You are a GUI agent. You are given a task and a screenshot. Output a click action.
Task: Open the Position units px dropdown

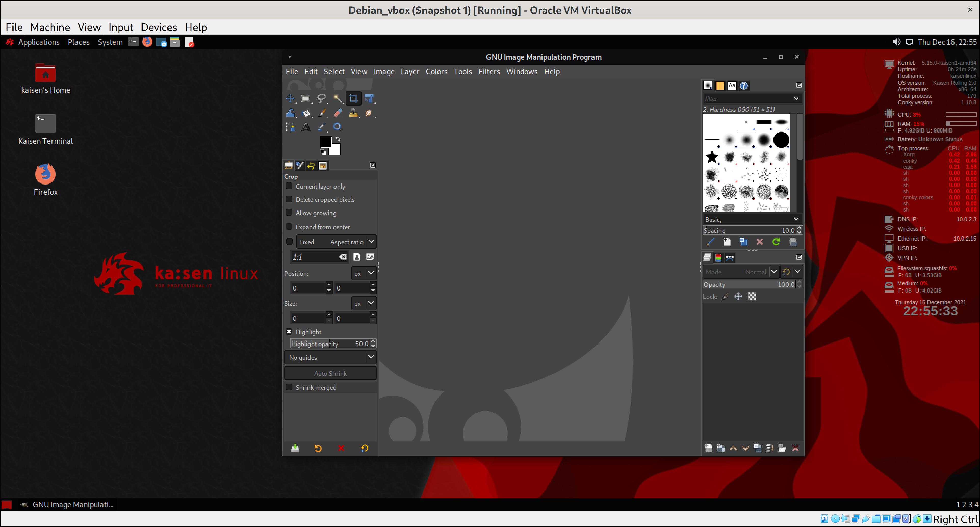click(364, 273)
